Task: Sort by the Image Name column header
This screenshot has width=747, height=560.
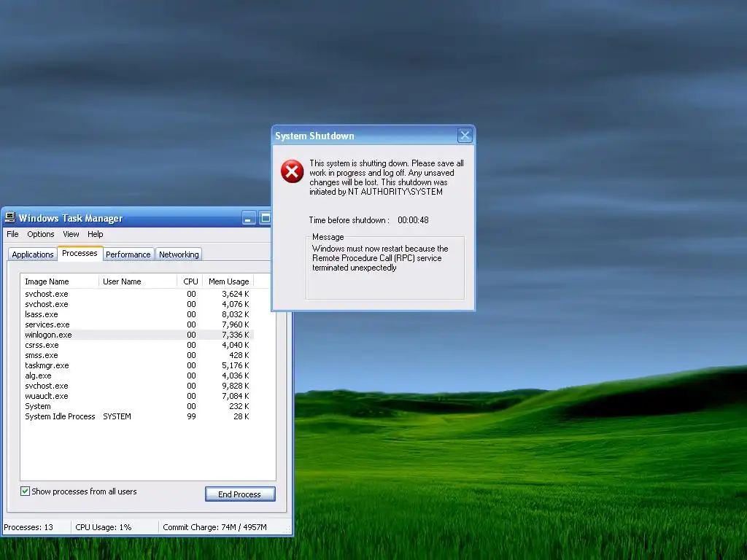Action: pos(60,281)
